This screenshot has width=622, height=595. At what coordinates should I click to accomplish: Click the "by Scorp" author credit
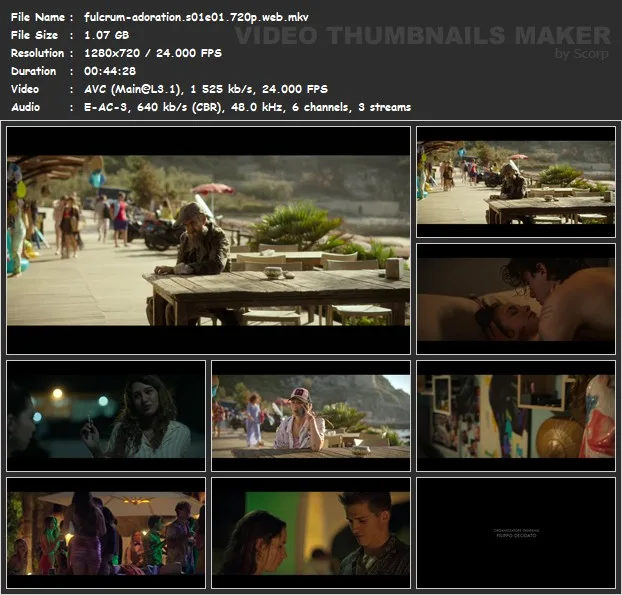pos(581,54)
